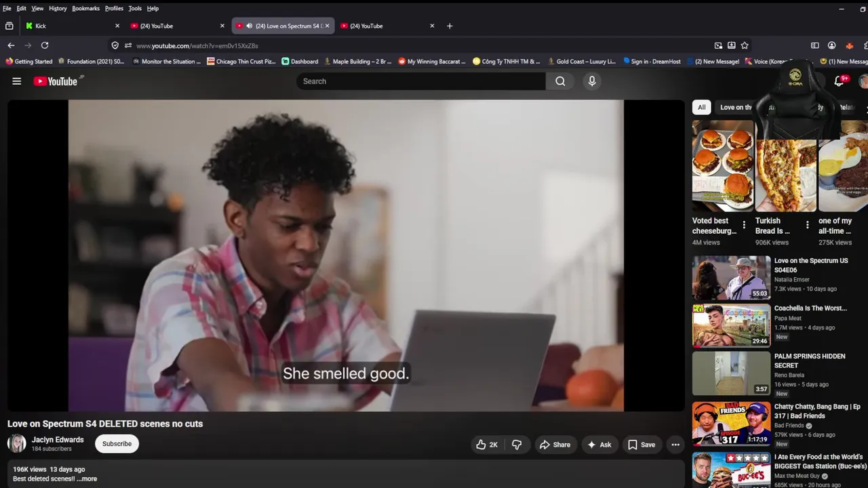Image resolution: width=868 pixels, height=488 pixels.
Task: Go to YouTube home via the logo
Action: click(57, 81)
